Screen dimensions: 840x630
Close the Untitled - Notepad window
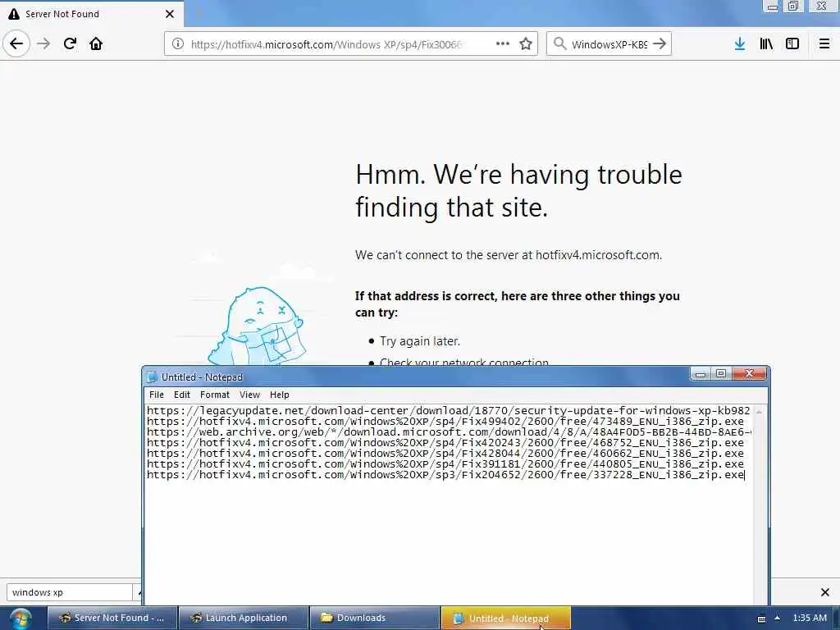[x=749, y=374]
